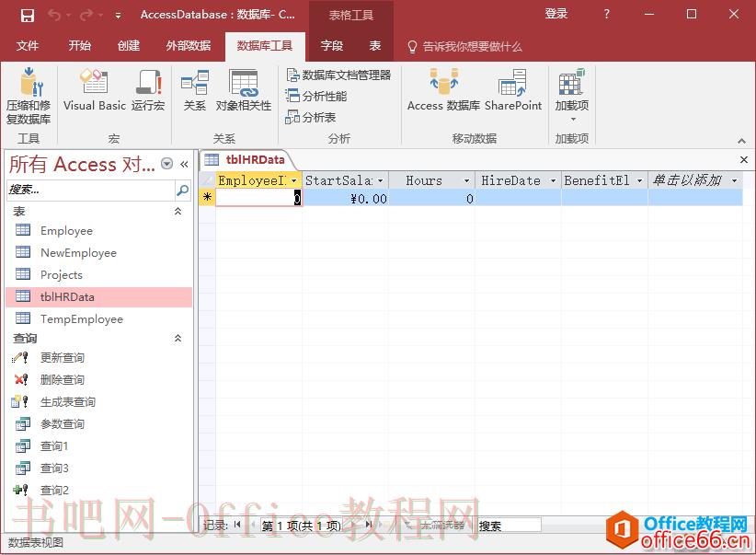
Task: Select the 数据库工具 (Database Tools) tab
Action: (265, 46)
